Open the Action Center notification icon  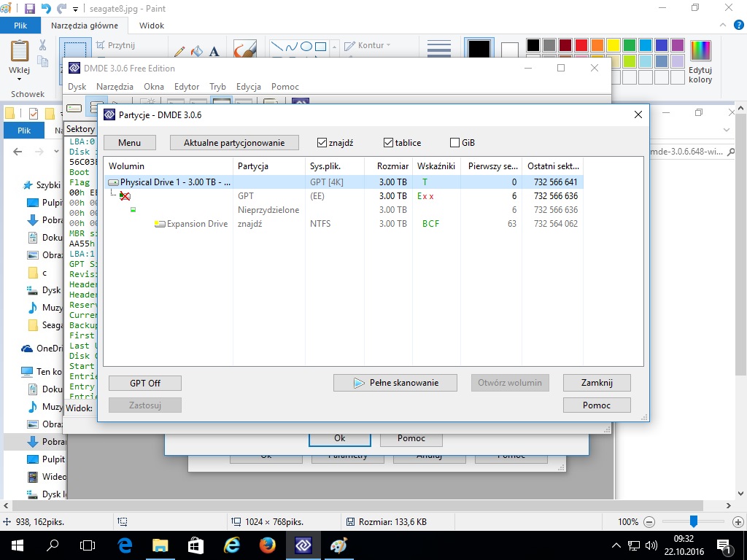(724, 545)
